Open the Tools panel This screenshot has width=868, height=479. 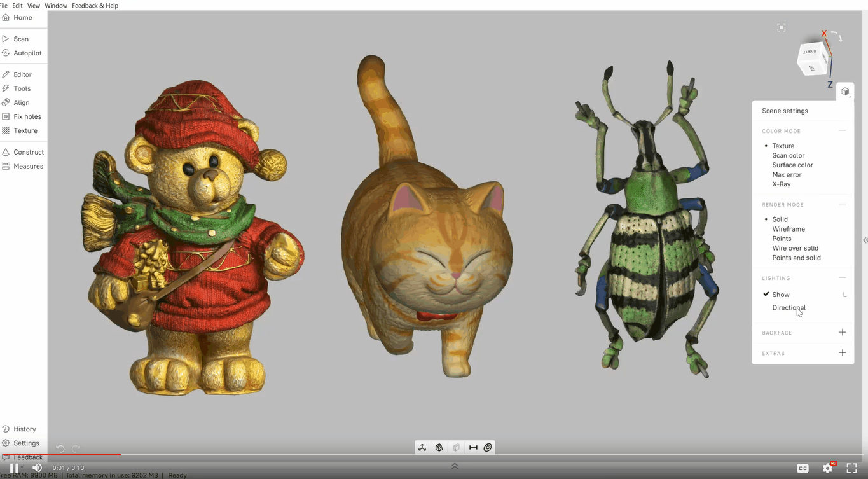click(17, 88)
